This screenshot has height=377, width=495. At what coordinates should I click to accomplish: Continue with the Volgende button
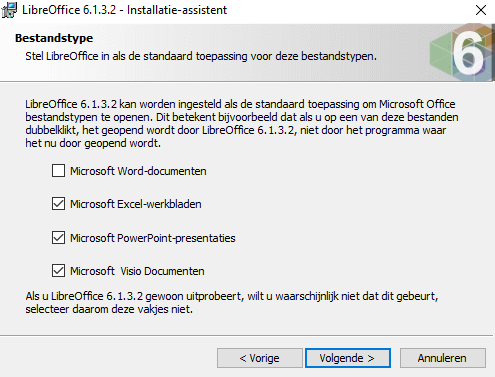[348, 358]
